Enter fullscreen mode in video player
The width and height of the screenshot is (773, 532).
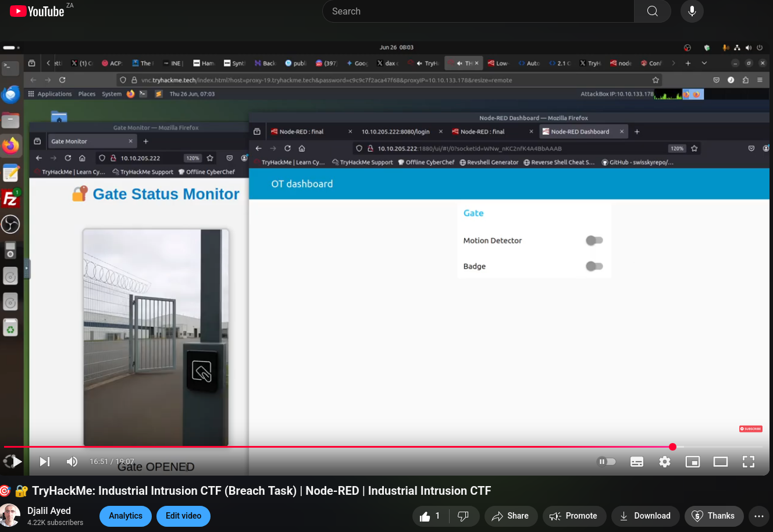[749, 462]
